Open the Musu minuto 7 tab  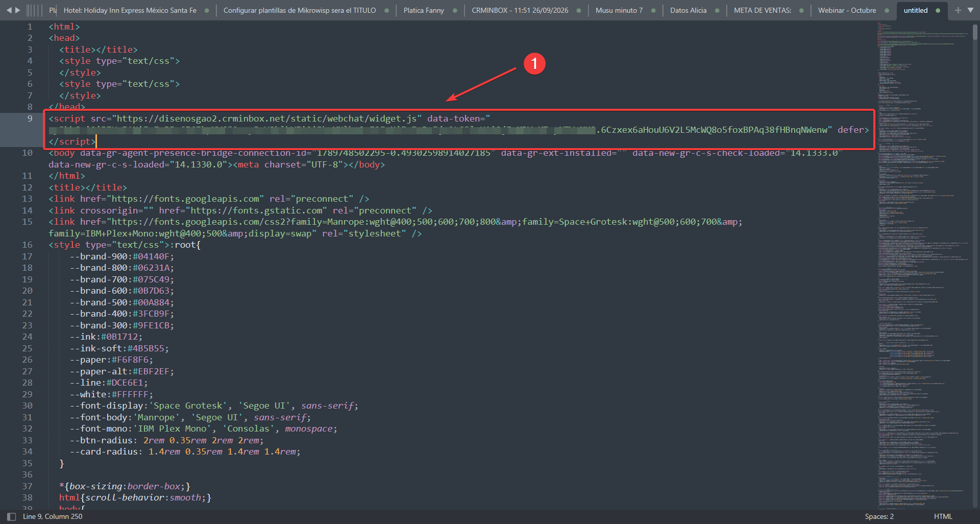[619, 10]
